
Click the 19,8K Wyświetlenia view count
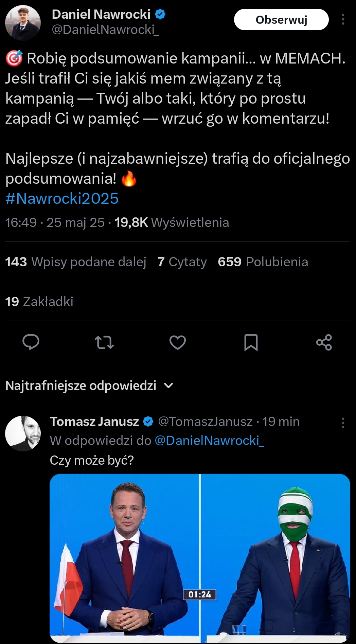pos(172,222)
